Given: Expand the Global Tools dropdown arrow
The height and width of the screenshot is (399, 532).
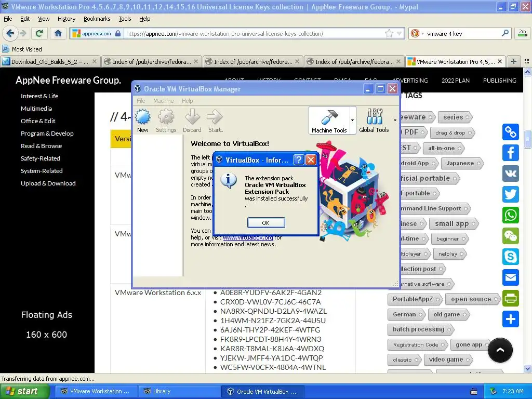Looking at the screenshot, I should pyautogui.click(x=395, y=120).
